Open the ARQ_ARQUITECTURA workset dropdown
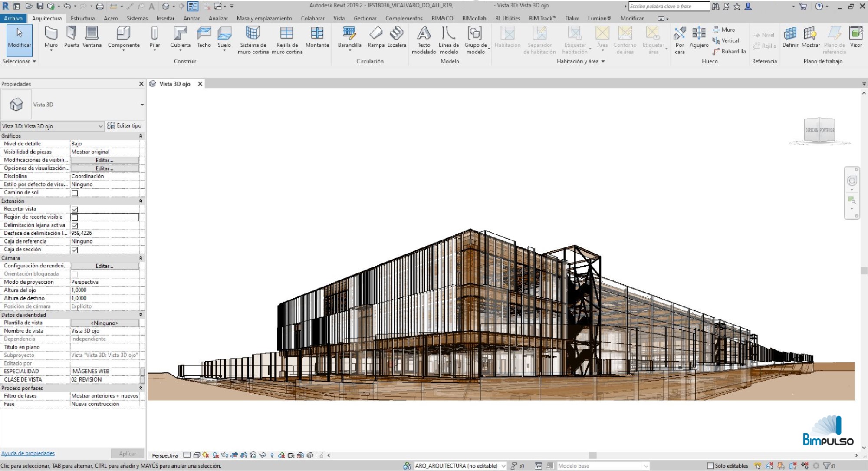868x471 pixels. point(460,466)
